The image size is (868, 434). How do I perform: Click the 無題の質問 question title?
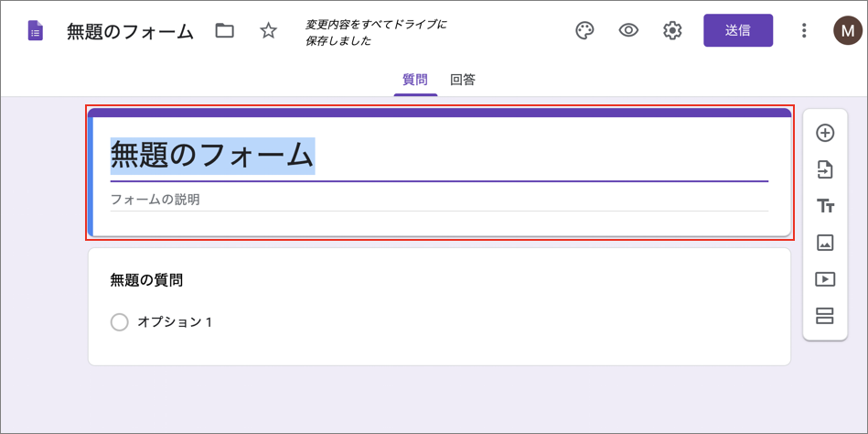(146, 280)
